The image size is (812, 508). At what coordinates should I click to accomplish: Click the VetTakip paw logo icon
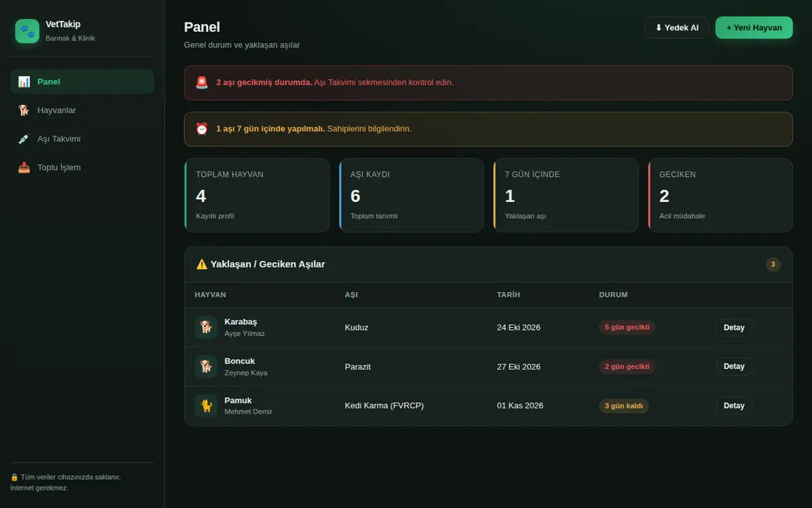[28, 30]
